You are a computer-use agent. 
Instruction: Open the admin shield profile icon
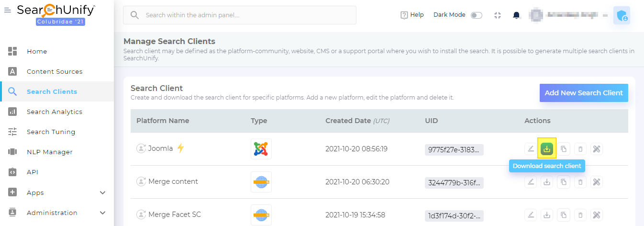point(622,15)
